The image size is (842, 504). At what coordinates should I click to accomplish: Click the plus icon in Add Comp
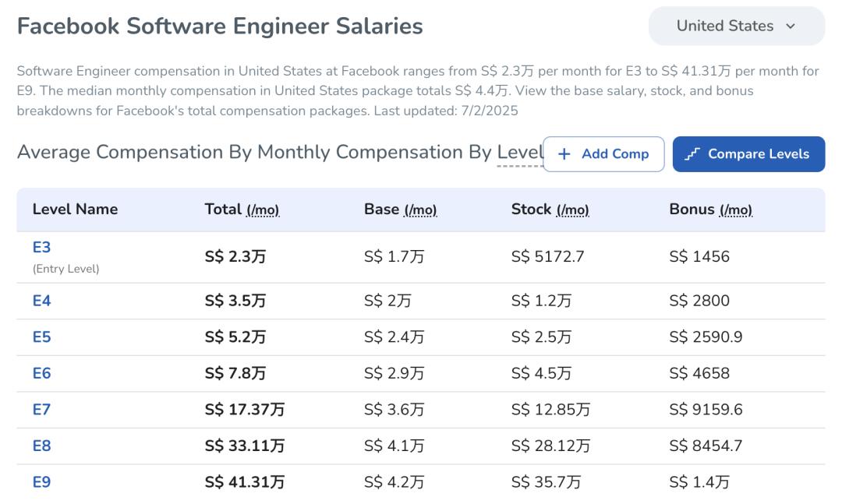coord(564,154)
